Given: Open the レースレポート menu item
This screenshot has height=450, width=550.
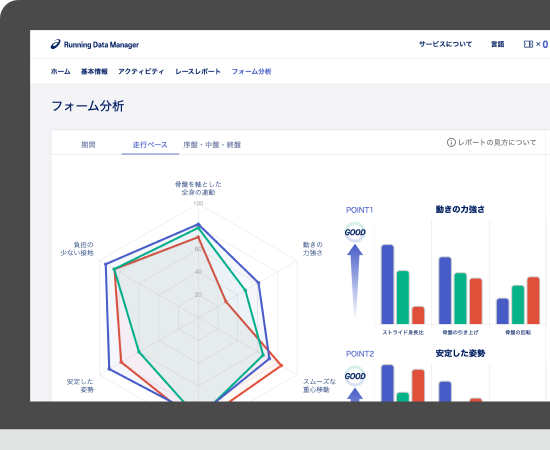Looking at the screenshot, I should [198, 72].
